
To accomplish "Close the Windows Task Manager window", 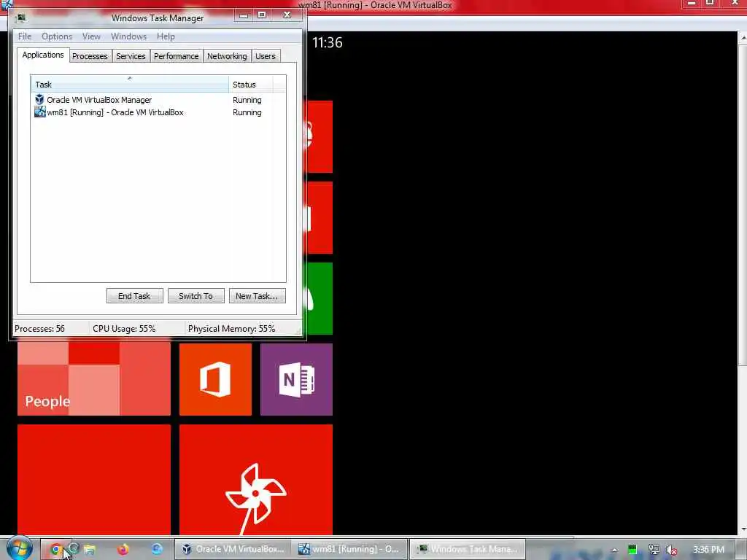I will tap(287, 15).
